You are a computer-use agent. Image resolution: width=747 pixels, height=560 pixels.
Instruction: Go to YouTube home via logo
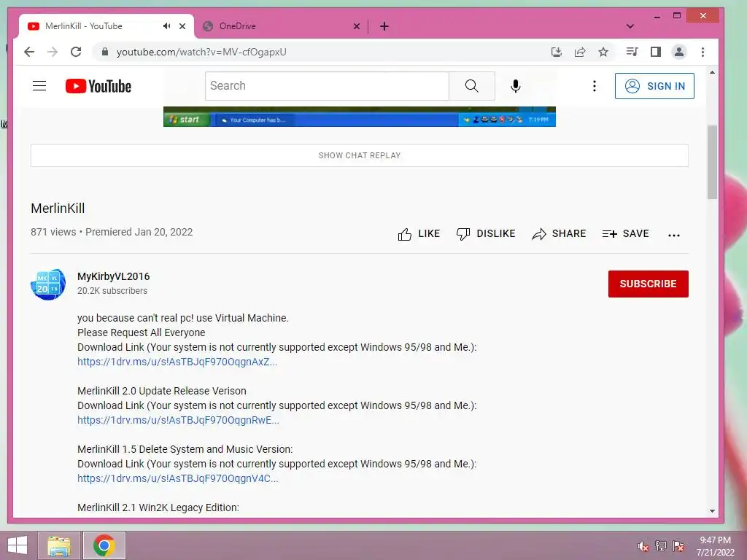(98, 86)
